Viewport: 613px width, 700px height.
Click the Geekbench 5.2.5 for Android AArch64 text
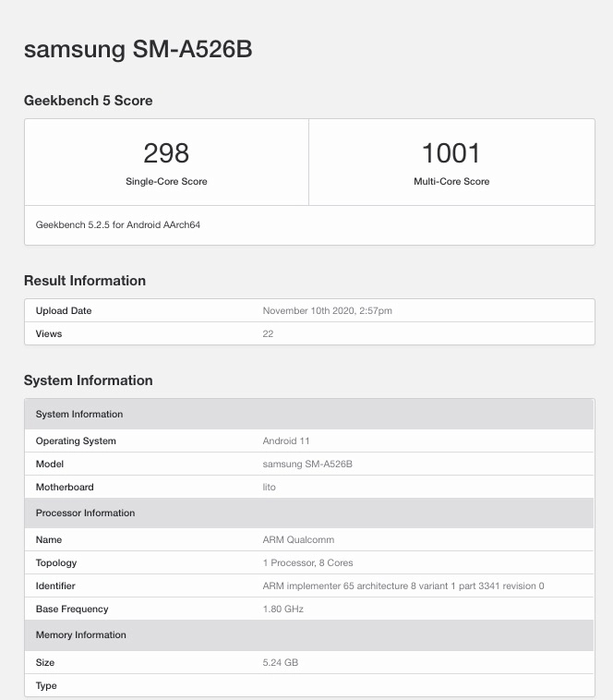[x=118, y=224]
